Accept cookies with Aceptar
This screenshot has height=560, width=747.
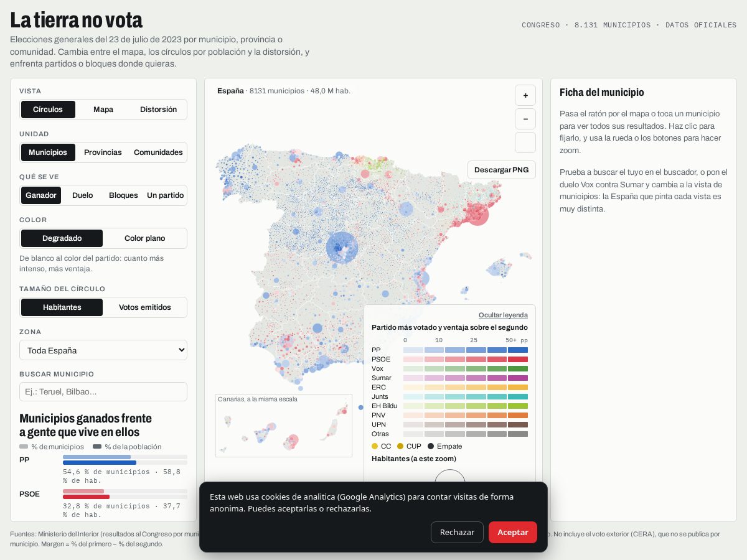point(513,532)
